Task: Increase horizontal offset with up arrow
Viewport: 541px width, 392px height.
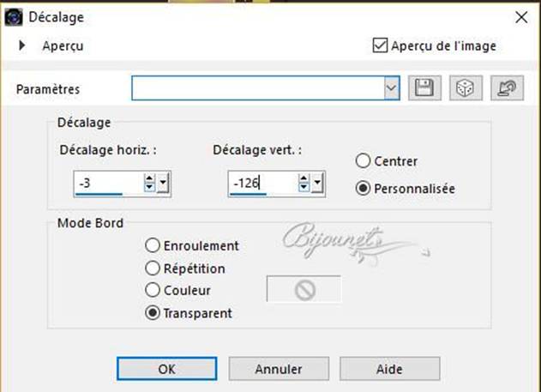Action: click(149, 178)
